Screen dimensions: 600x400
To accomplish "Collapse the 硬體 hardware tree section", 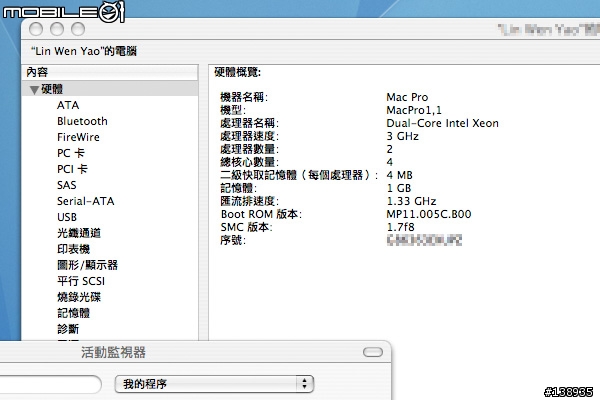I will (x=34, y=90).
